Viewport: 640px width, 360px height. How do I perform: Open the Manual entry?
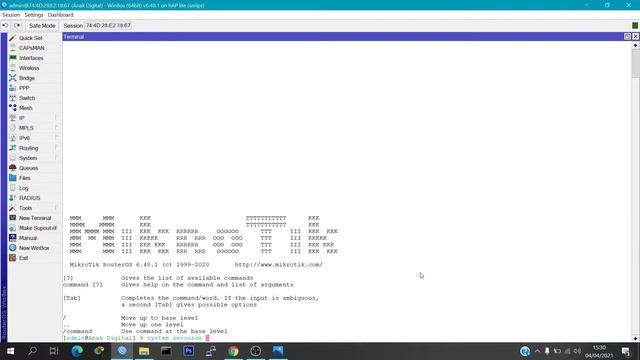point(28,238)
